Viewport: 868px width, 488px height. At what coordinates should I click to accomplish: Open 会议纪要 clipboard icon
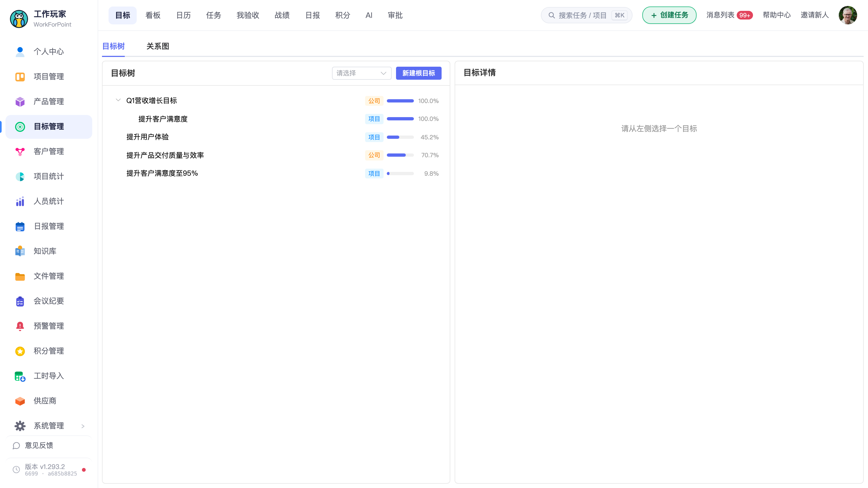tap(20, 301)
